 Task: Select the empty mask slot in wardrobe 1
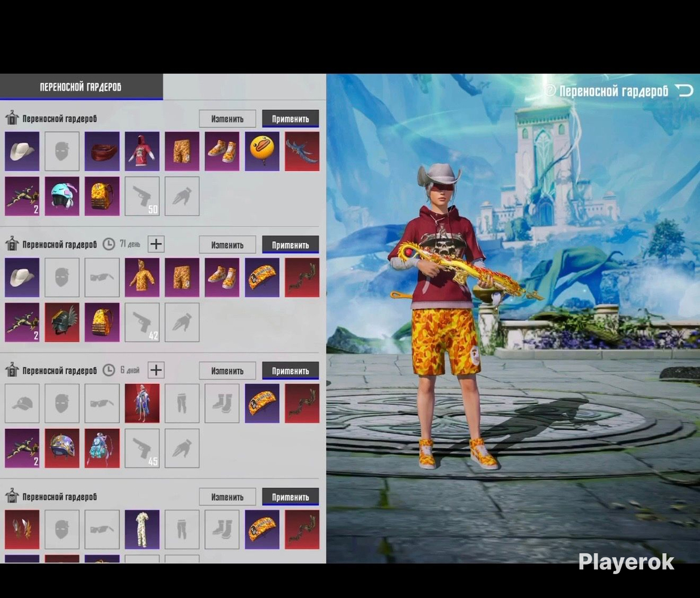click(62, 151)
